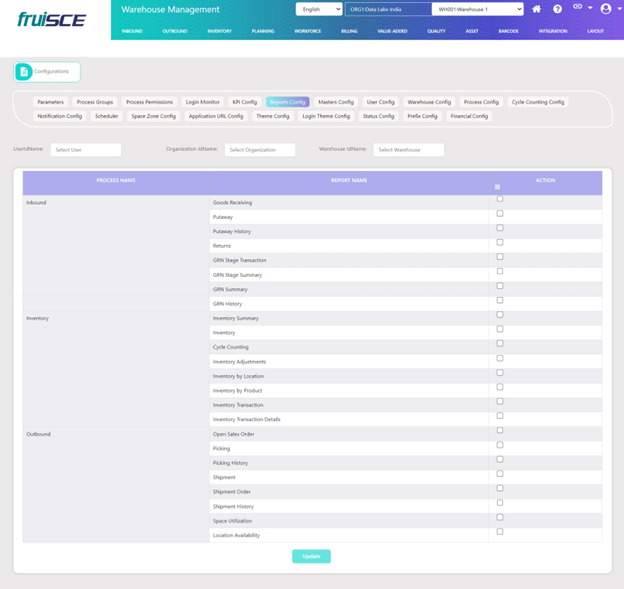The width and height of the screenshot is (624, 589).
Task: Open the Inventory menu in navigation bar
Action: (219, 31)
